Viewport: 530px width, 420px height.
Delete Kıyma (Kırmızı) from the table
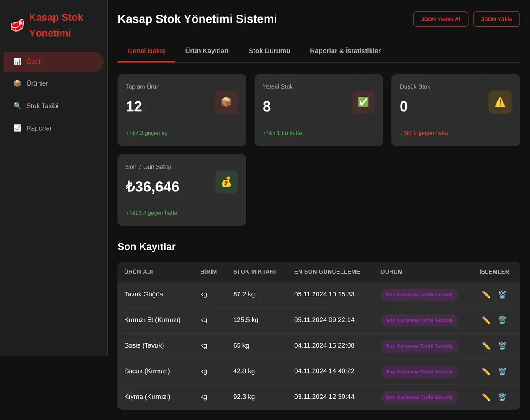tap(502, 397)
